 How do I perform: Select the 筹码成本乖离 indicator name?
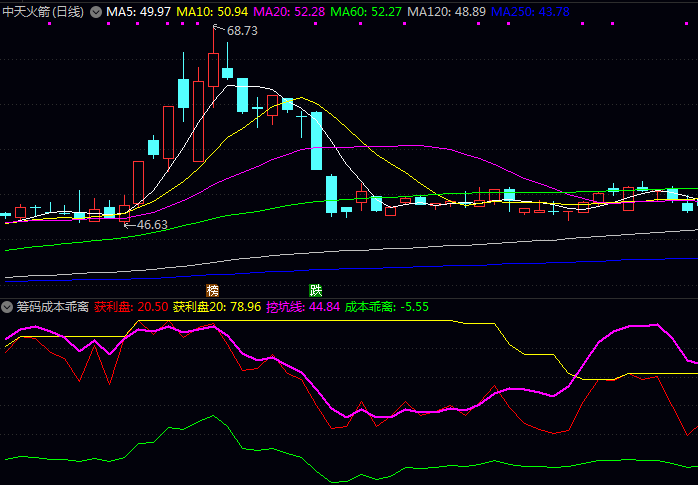[52, 306]
